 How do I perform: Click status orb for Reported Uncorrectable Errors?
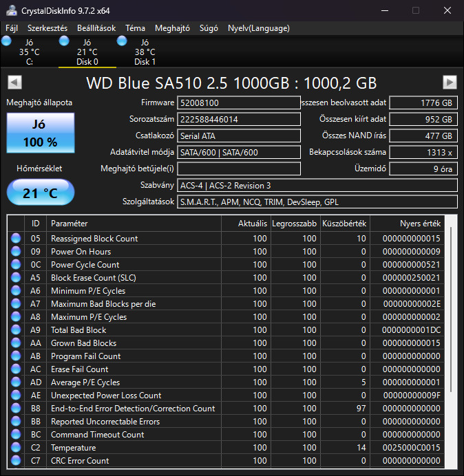(x=16, y=421)
